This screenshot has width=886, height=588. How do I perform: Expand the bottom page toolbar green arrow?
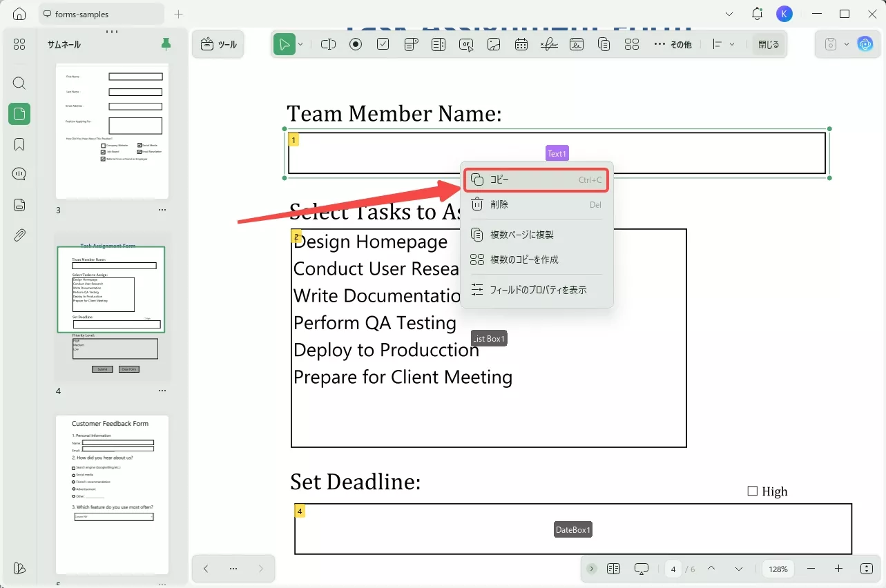point(592,569)
